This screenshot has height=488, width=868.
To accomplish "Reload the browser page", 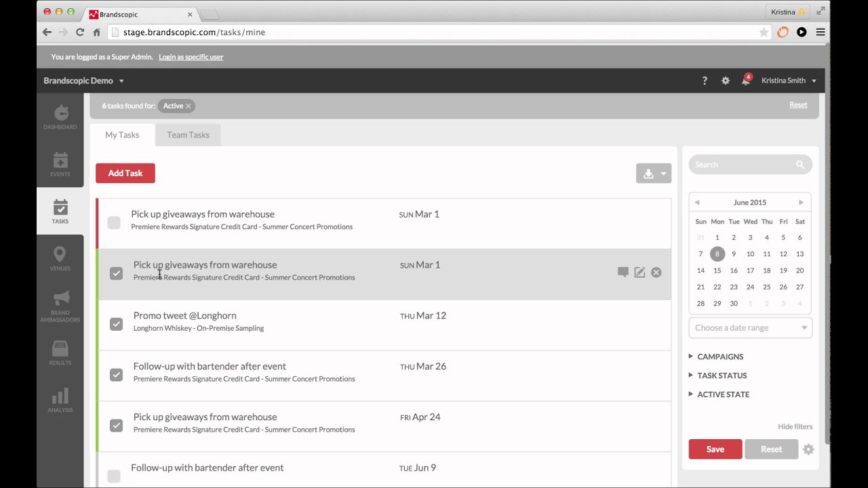I will [x=80, y=32].
